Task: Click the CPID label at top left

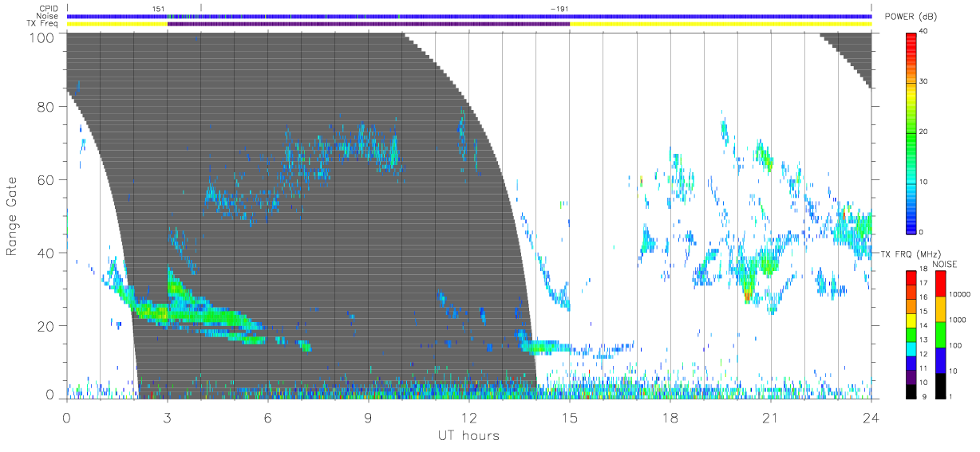Action: [x=49, y=9]
